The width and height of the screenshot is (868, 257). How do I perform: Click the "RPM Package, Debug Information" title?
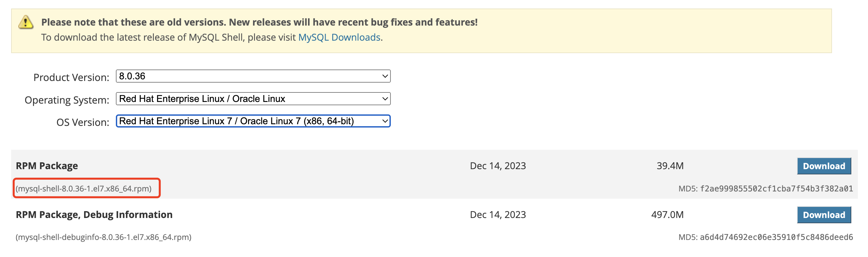[94, 215]
